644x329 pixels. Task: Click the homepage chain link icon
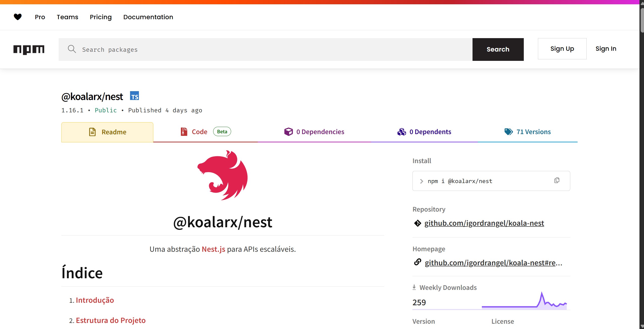coord(418,262)
